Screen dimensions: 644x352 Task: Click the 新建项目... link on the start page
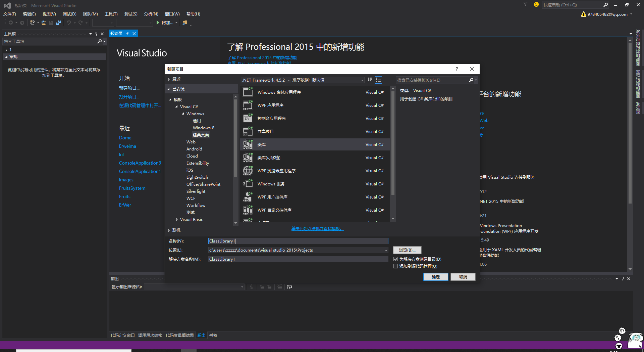129,88
